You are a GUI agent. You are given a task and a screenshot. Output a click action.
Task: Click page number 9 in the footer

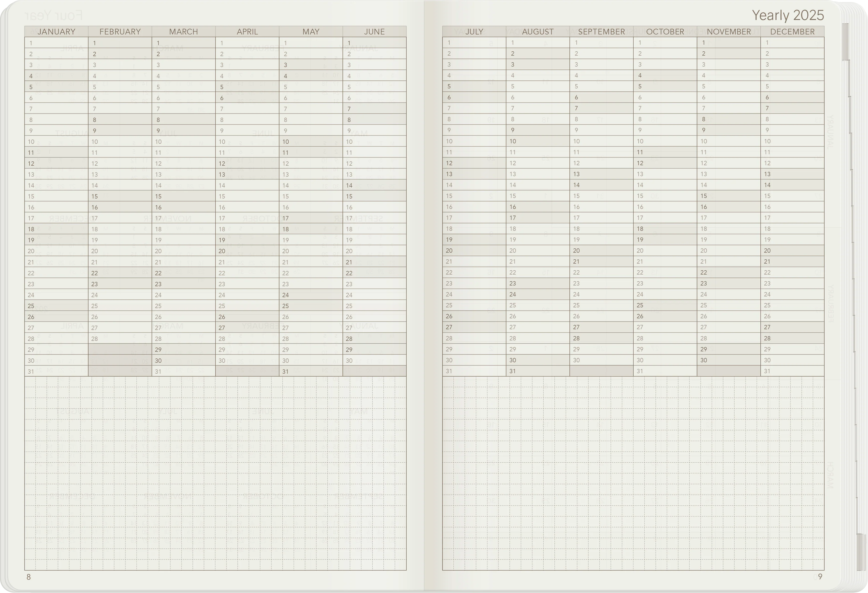click(820, 577)
